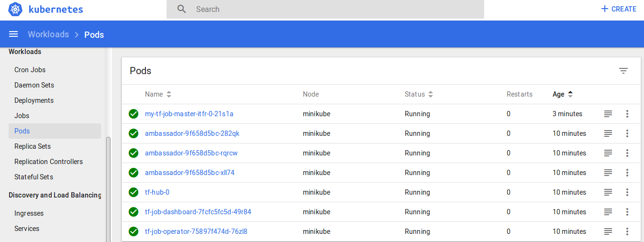Click green status icon for tf-hub-0
The height and width of the screenshot is (242, 644).
coord(133,192)
